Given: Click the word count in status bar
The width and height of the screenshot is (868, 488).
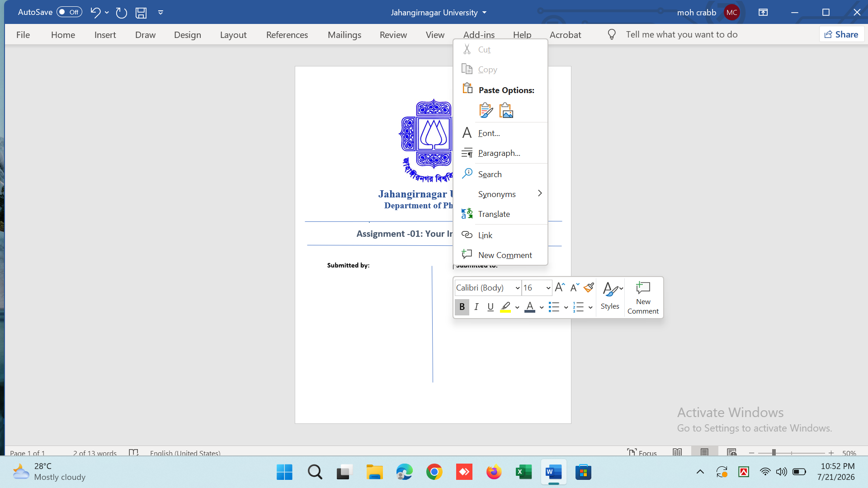Looking at the screenshot, I should click(x=95, y=453).
